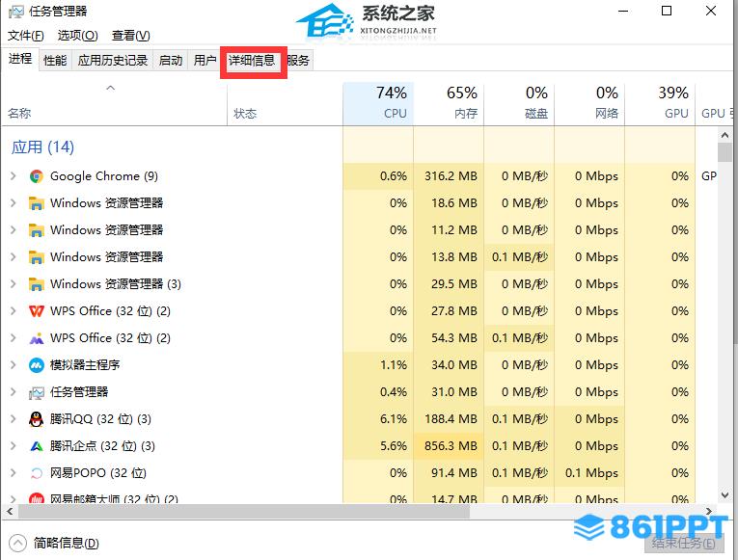The image size is (738, 560).
Task: Switch to the 进程 tab
Action: click(20, 59)
